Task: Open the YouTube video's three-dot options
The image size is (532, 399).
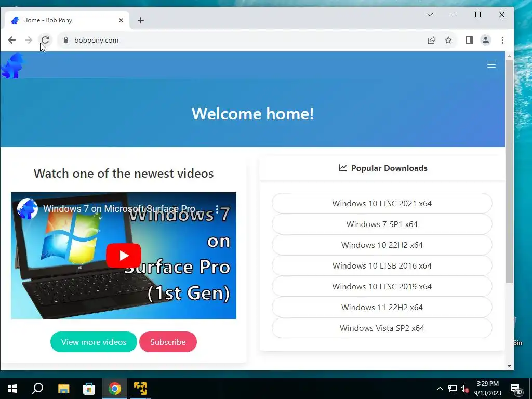Action: click(x=217, y=209)
